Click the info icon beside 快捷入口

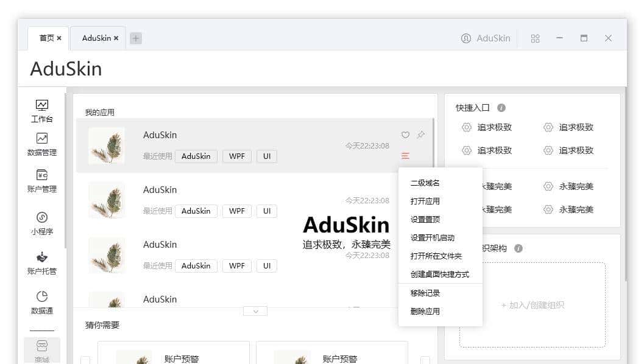(x=501, y=108)
